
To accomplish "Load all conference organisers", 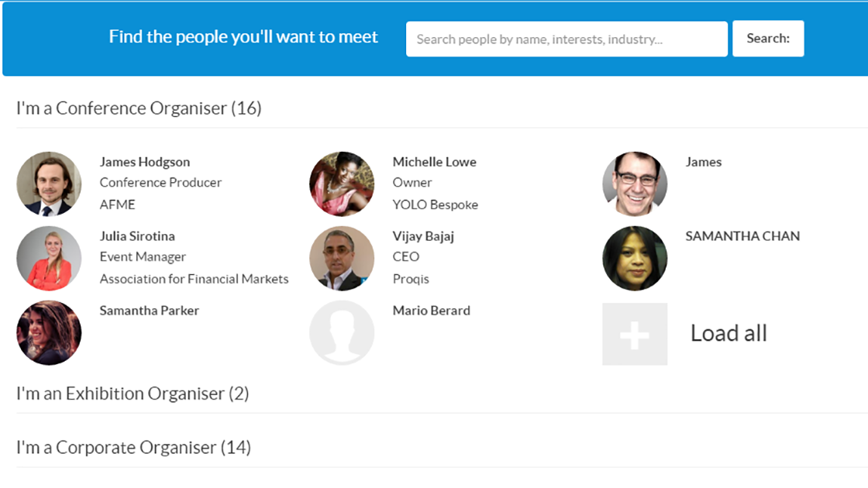I will [x=728, y=333].
